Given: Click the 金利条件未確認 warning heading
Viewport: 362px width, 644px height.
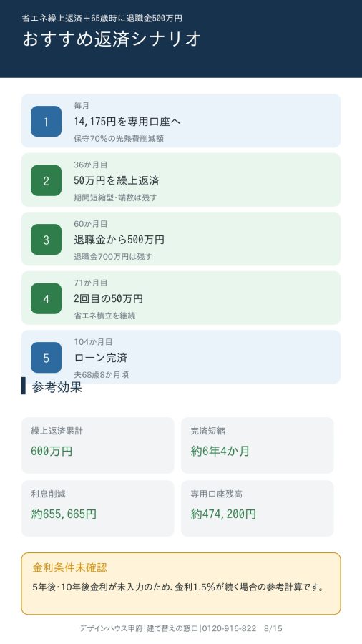Looking at the screenshot, I should pyautogui.click(x=70, y=567).
